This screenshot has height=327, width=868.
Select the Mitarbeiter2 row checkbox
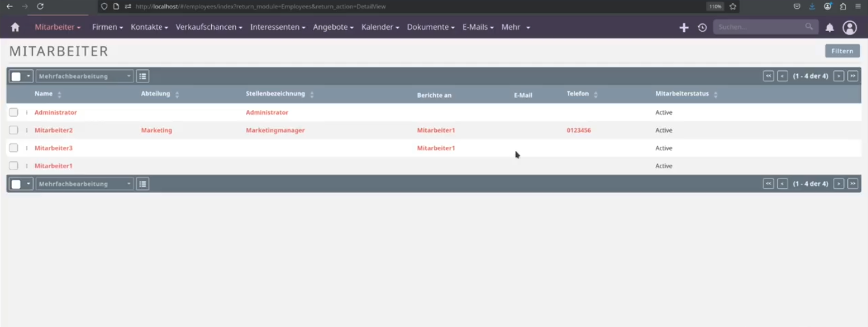point(14,130)
